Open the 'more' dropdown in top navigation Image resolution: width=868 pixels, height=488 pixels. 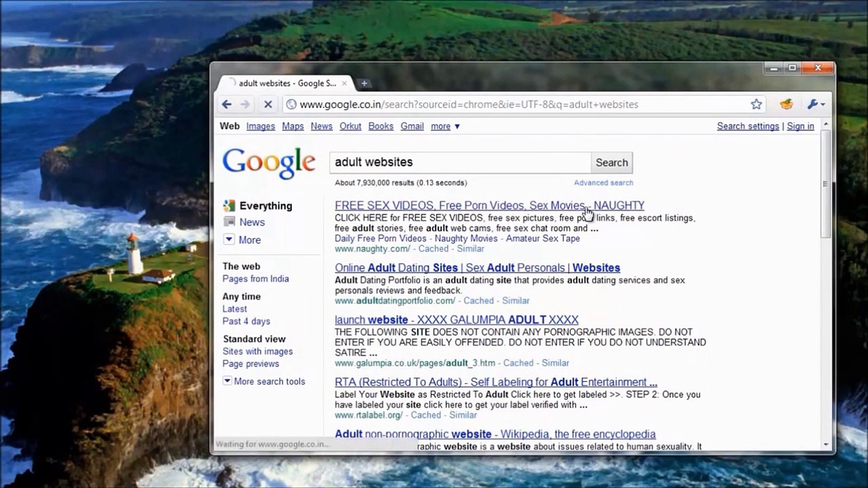445,127
